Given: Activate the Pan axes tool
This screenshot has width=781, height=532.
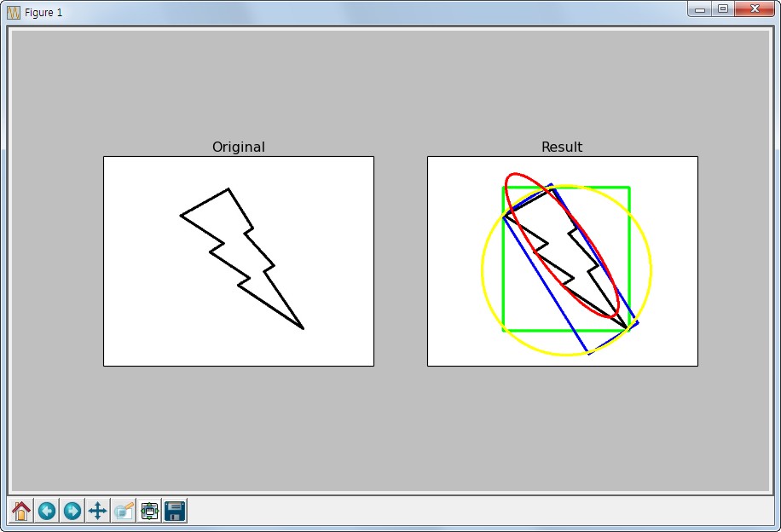Looking at the screenshot, I should 97,511.
